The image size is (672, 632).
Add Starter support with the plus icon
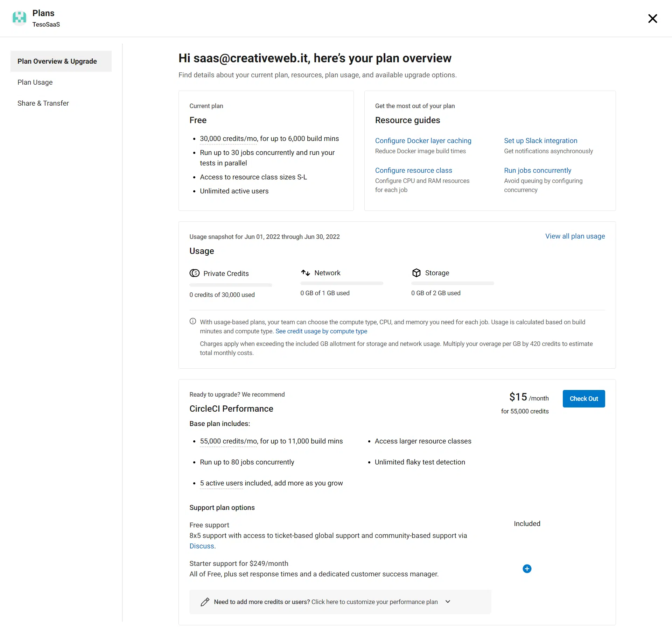[x=527, y=569]
